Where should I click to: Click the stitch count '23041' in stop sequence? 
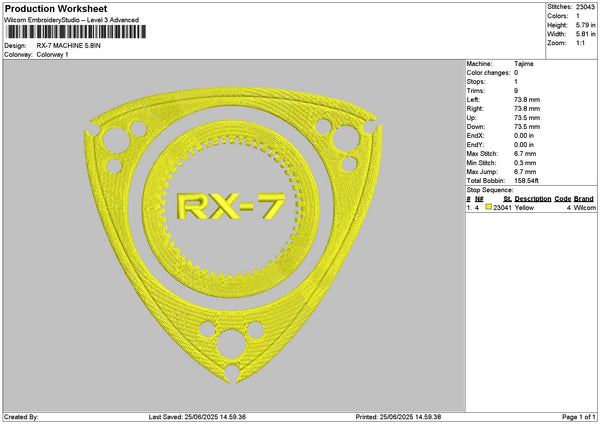pyautogui.click(x=502, y=208)
